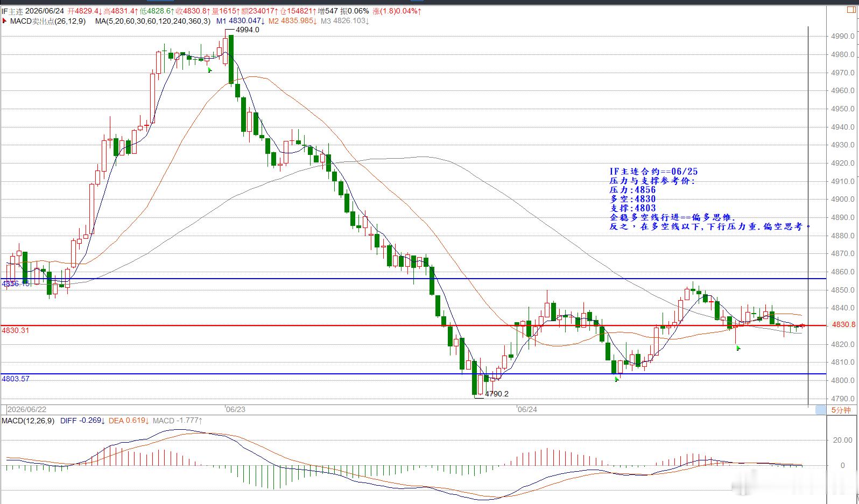Click the M2 4835.985 moving average value
Screen dimensions: 859x504
[293, 21]
